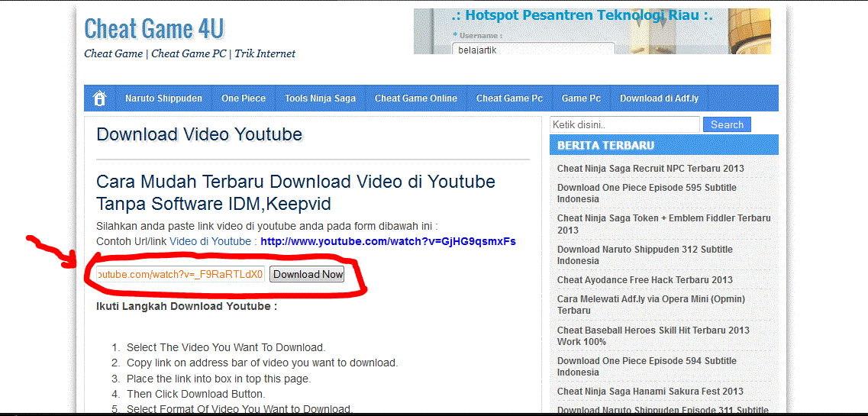Open 'Cheat Baseball Heroes Skill Hit Terbaru 2013'
Screen dimensions: 868x416
(x=653, y=336)
